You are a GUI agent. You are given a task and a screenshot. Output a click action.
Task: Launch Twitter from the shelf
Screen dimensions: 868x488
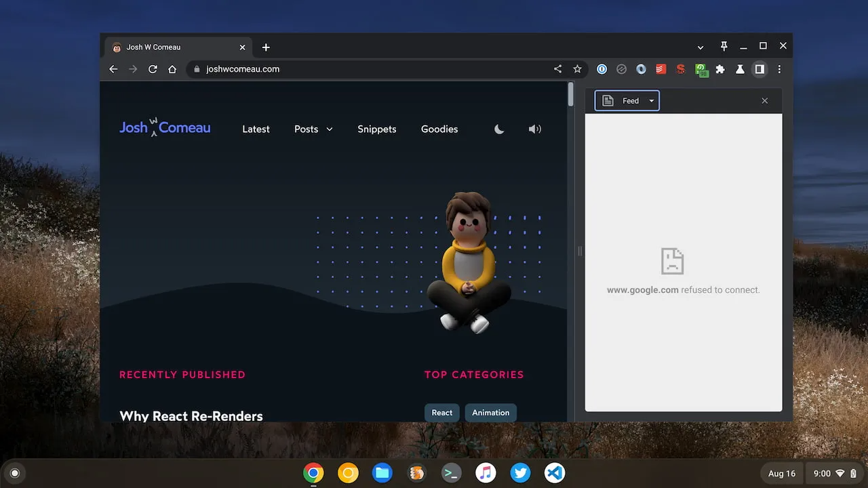pyautogui.click(x=520, y=472)
